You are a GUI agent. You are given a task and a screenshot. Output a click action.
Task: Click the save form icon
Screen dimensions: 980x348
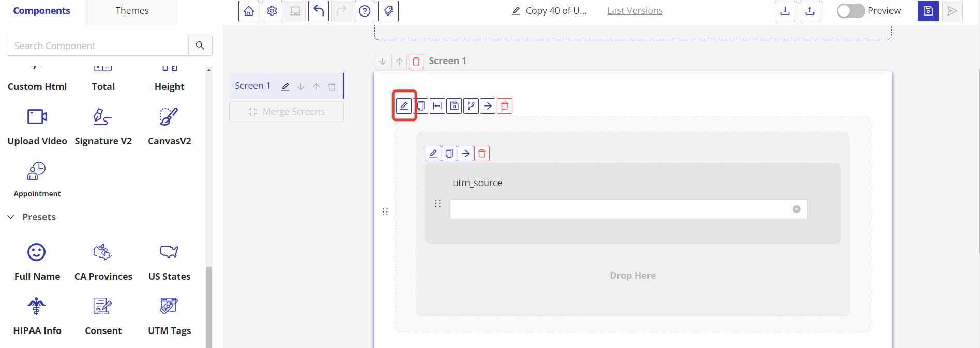tap(928, 11)
